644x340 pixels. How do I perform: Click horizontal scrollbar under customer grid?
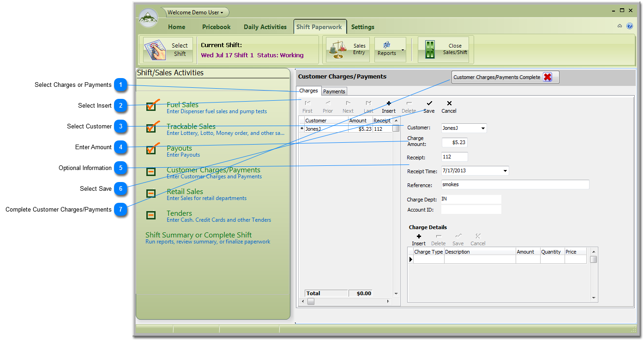346,302
